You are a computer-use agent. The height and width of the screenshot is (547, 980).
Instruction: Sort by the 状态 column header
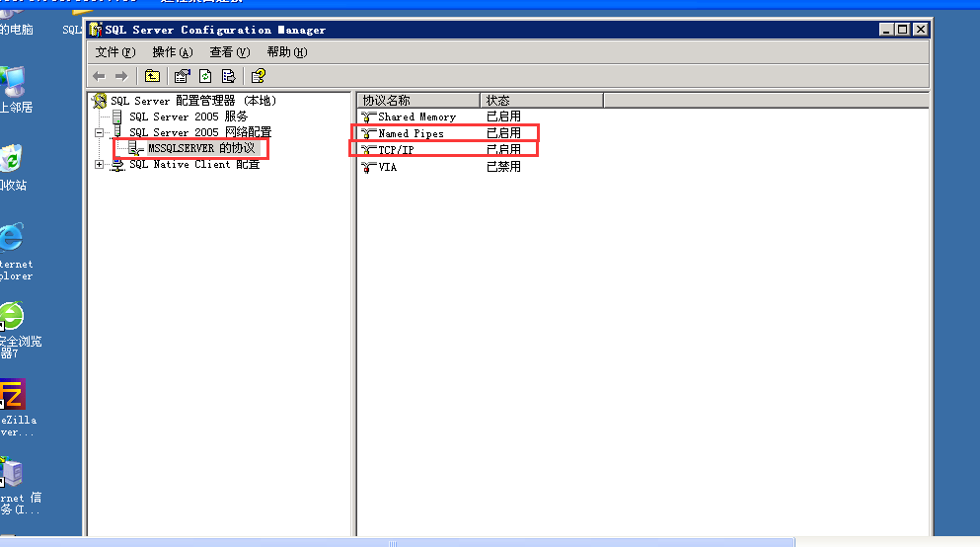pyautogui.click(x=542, y=100)
